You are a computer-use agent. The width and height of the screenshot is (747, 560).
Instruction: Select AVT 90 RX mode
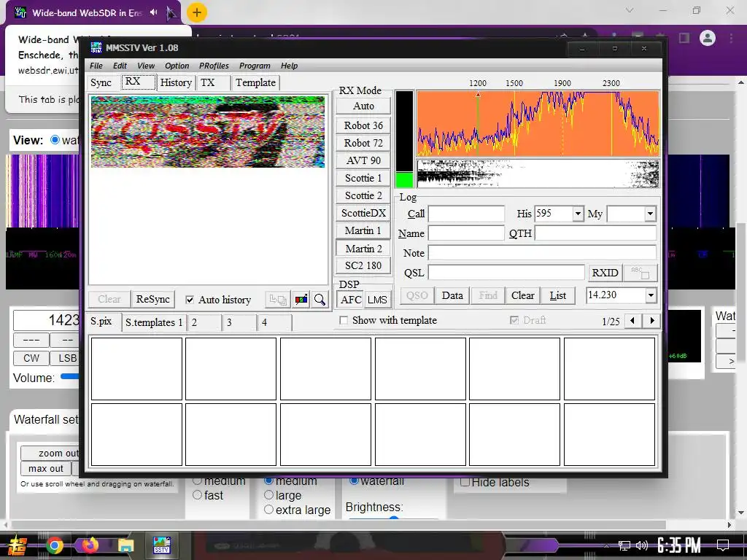tap(363, 161)
